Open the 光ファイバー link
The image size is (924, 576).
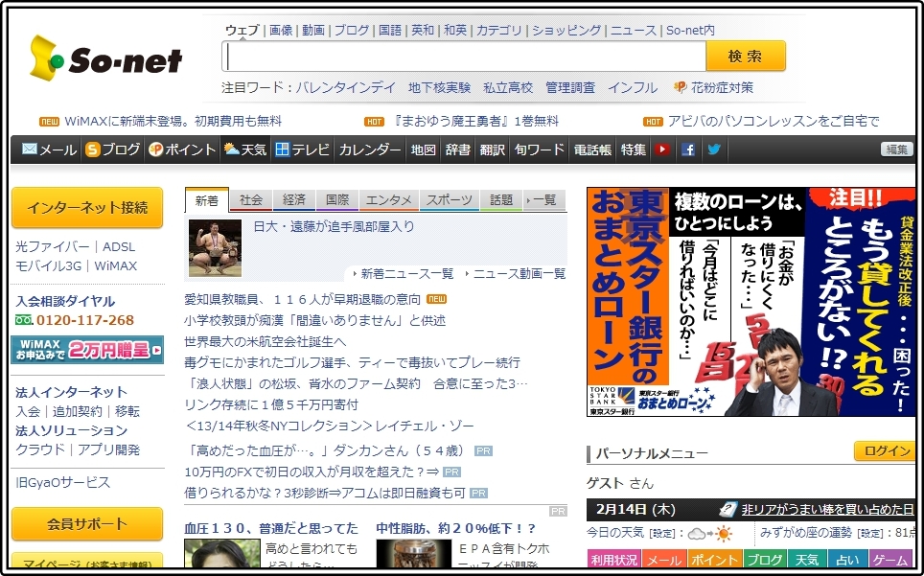click(x=53, y=246)
